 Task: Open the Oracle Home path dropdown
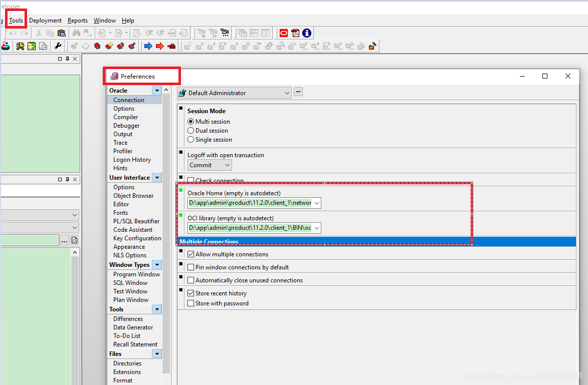pyautogui.click(x=316, y=203)
